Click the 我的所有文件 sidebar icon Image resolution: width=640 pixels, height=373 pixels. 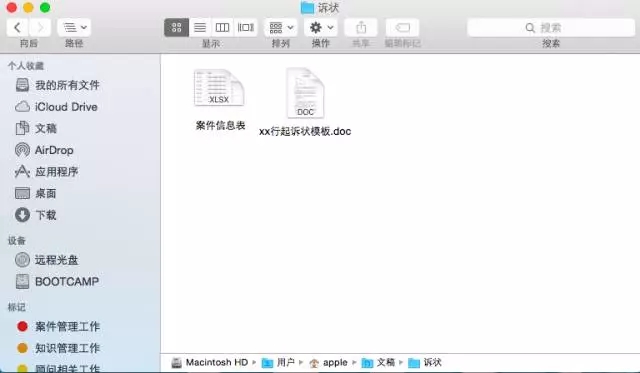22,85
